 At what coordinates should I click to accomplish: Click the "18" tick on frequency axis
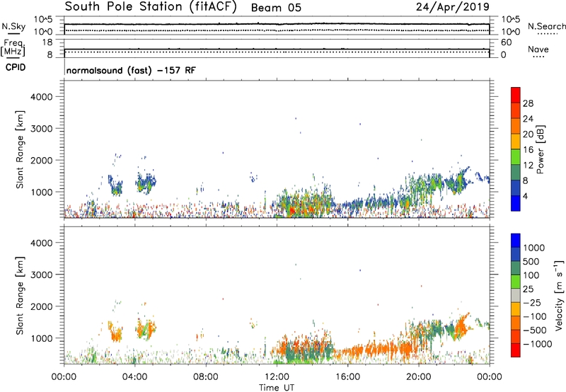(x=47, y=42)
